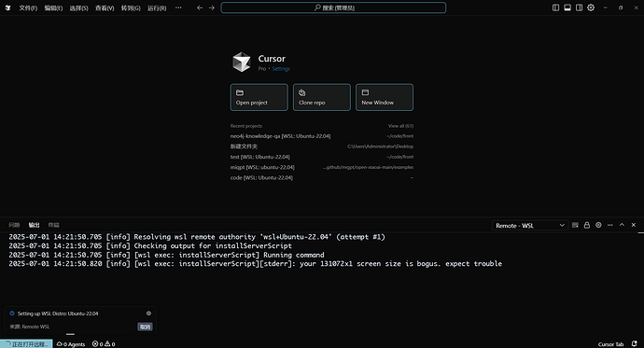Go forward with the right arrow

tap(212, 7)
